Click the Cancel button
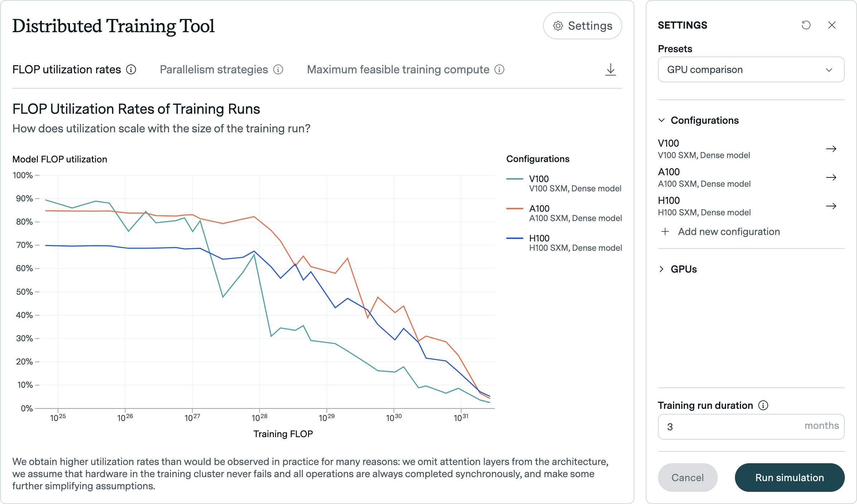This screenshot has width=857, height=504. (687, 478)
